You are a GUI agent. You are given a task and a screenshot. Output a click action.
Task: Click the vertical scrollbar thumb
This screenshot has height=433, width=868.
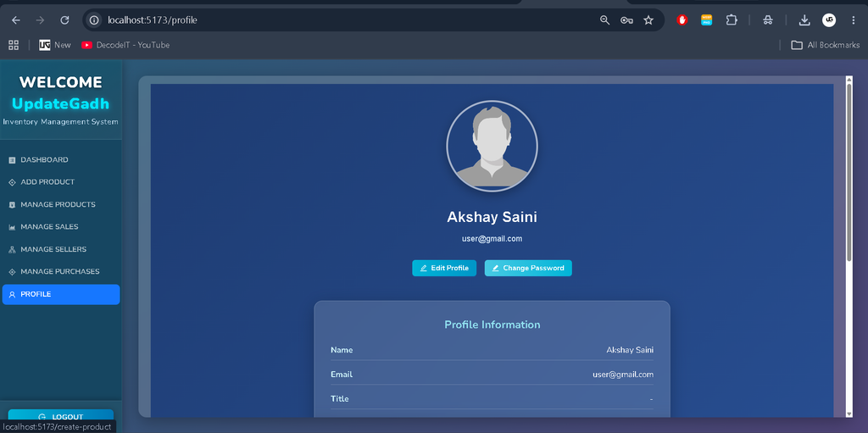849,172
